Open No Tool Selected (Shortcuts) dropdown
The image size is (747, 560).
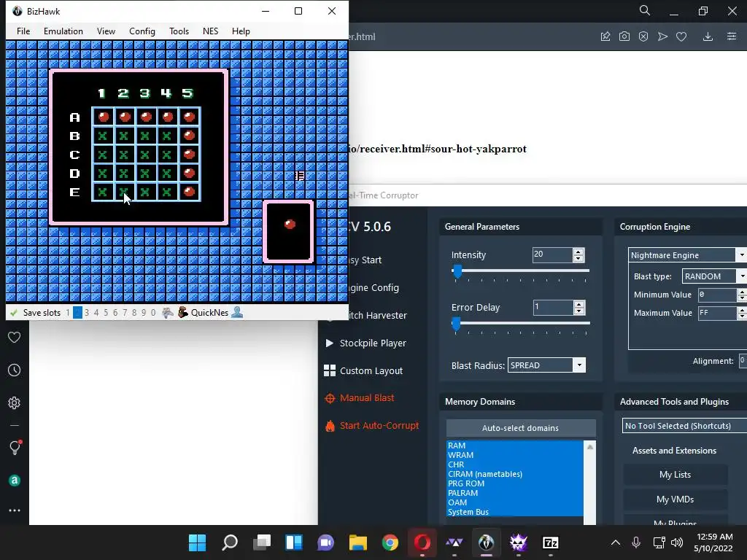point(684,426)
